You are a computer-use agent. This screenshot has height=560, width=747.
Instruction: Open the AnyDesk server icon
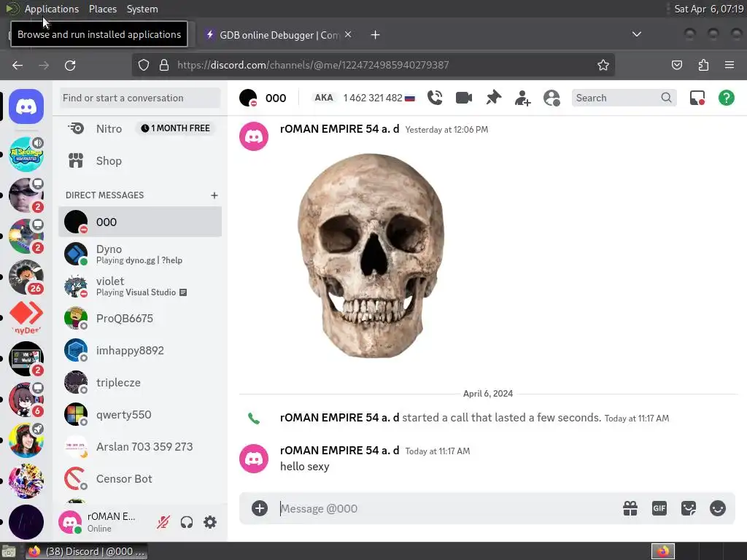point(26,317)
